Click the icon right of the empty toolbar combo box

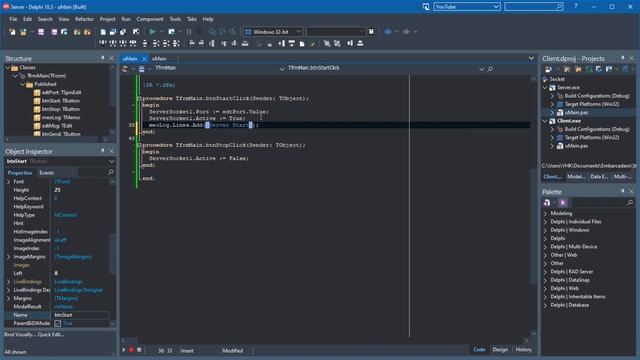click(371, 31)
